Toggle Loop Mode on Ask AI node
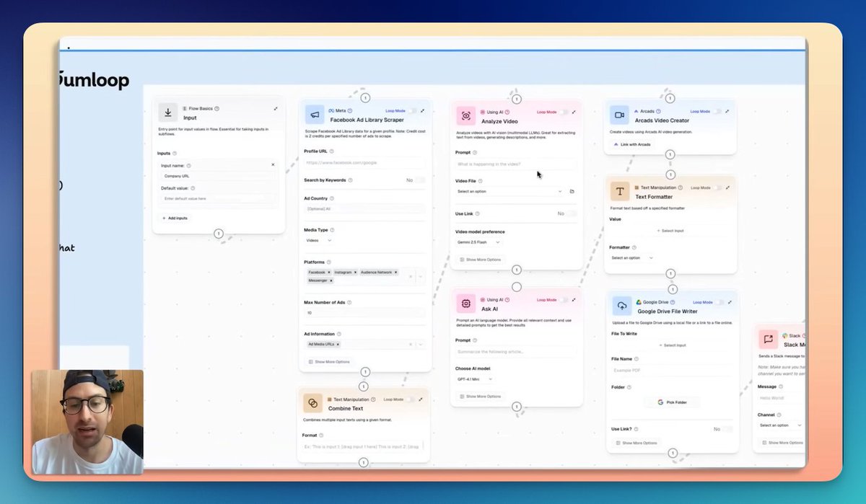The width and height of the screenshot is (866, 504). coord(564,299)
